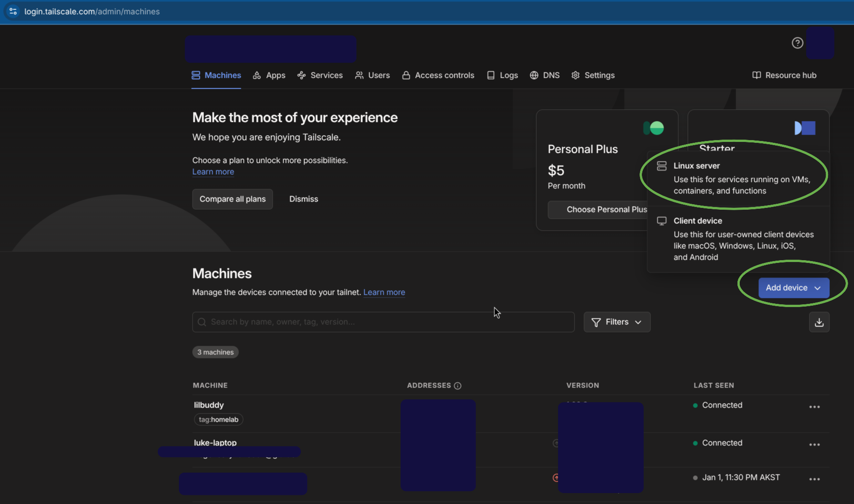The width and height of the screenshot is (854, 504).
Task: Select Client device from the menu
Action: point(737,238)
